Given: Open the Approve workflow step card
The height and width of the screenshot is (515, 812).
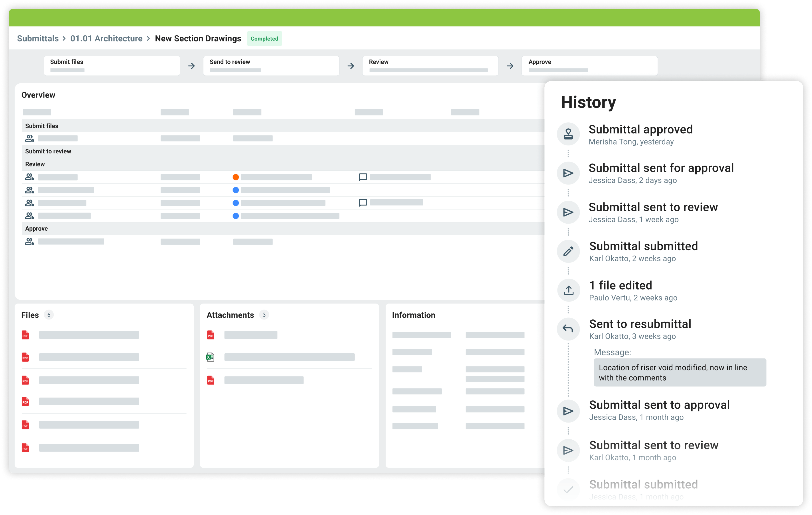Looking at the screenshot, I should tap(589, 66).
